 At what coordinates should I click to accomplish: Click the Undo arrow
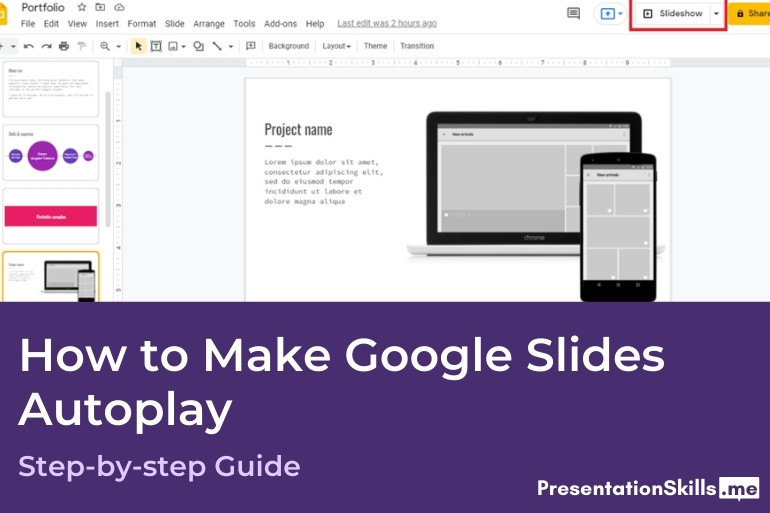point(28,46)
